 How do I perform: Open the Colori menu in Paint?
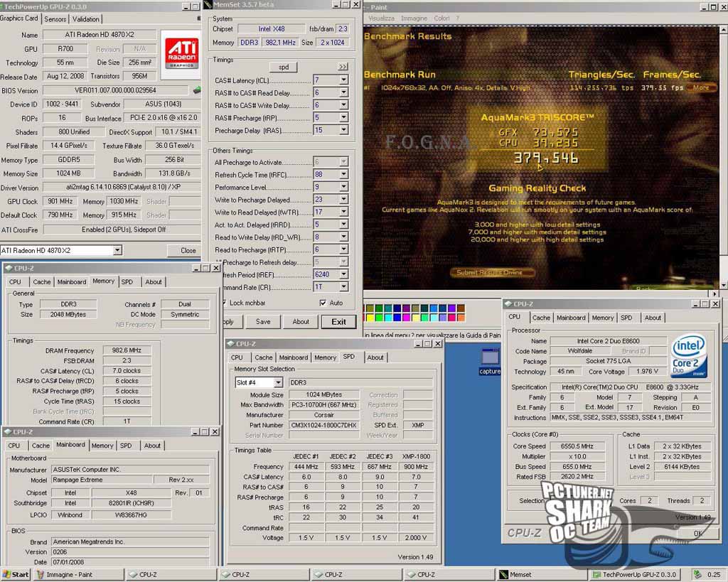(441, 18)
